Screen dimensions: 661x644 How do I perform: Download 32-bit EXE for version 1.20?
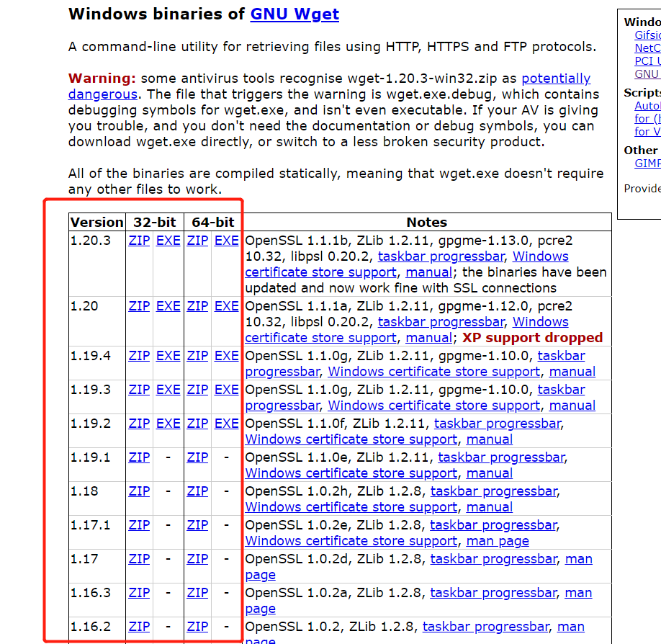(168, 305)
